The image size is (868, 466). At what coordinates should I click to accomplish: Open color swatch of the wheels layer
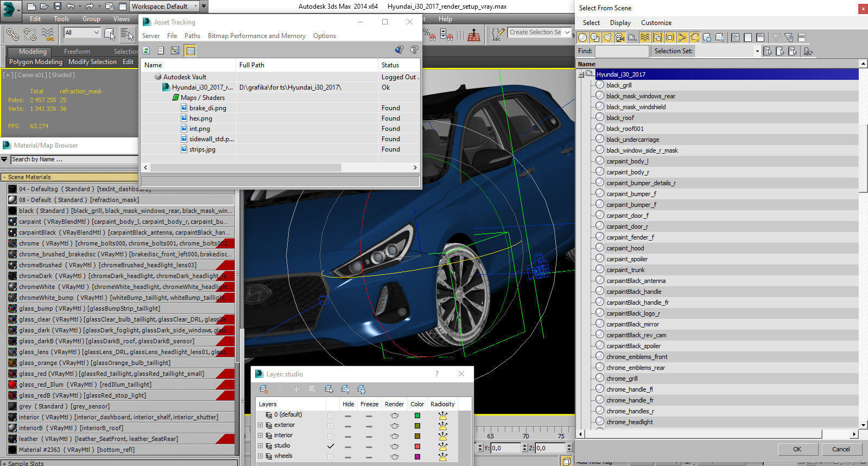(417, 456)
